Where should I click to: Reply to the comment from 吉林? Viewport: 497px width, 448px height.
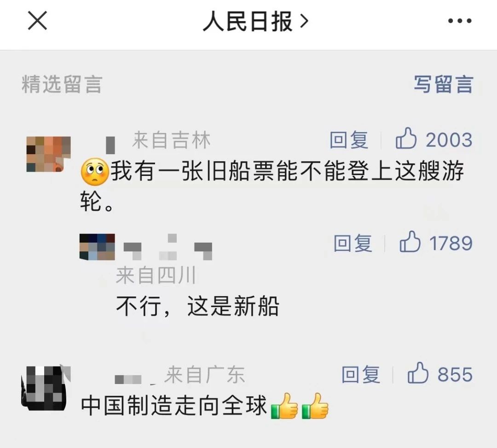[349, 140]
